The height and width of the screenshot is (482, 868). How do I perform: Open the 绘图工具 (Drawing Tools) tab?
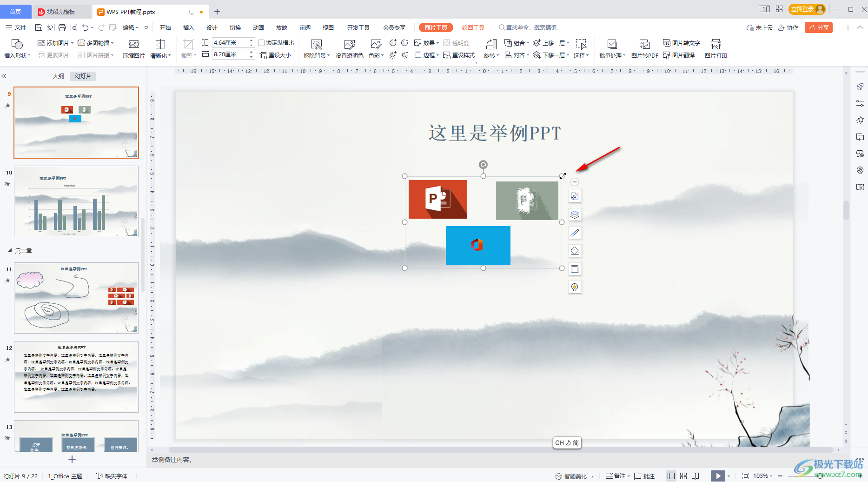[473, 27]
